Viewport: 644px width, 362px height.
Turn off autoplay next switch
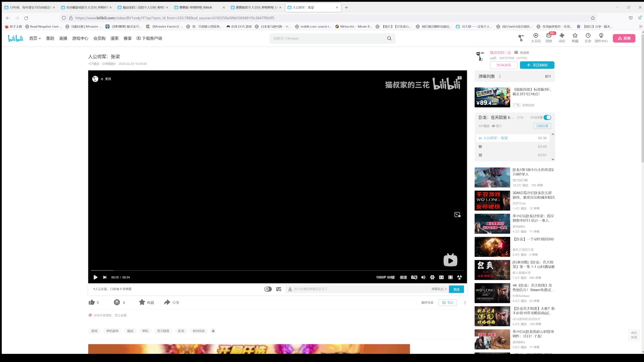tap(547, 117)
